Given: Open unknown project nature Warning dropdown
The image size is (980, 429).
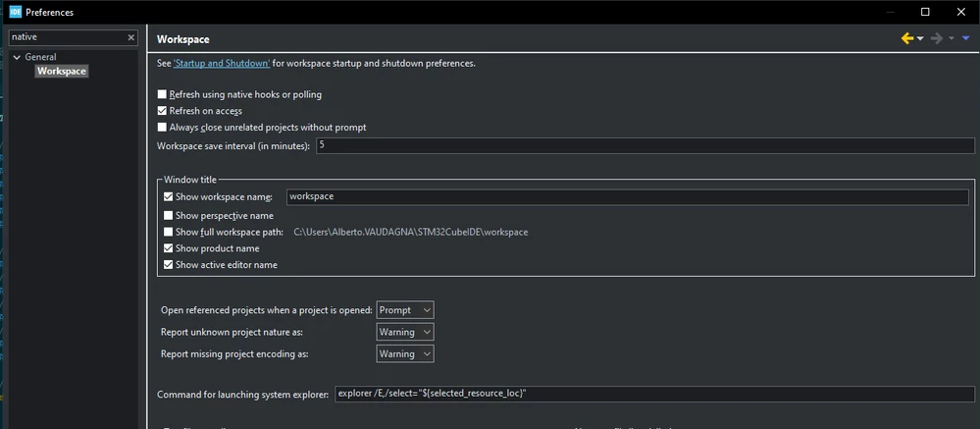Looking at the screenshot, I should (405, 332).
